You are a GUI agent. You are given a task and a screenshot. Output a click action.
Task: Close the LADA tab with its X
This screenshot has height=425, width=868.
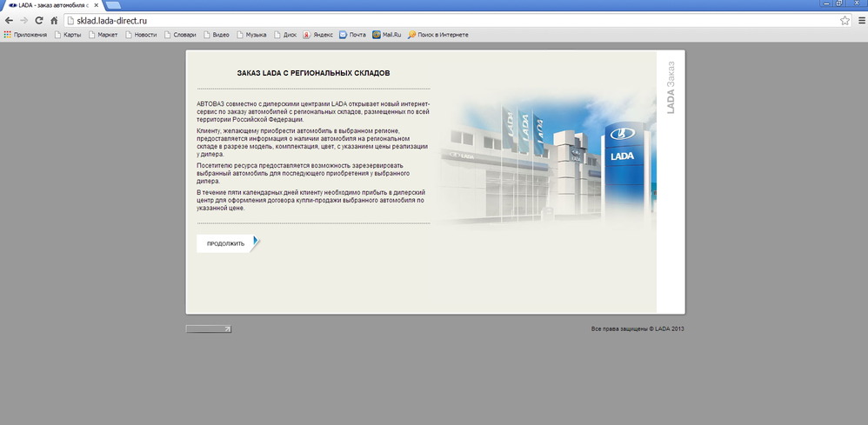pos(96,5)
